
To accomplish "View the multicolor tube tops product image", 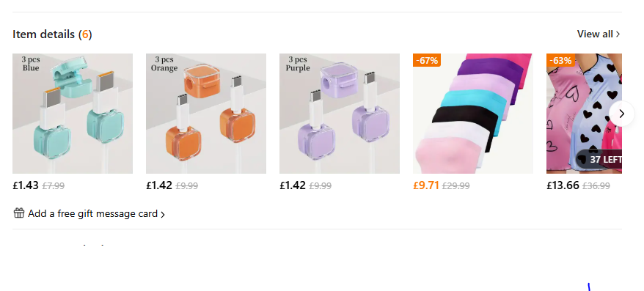I will (473, 114).
